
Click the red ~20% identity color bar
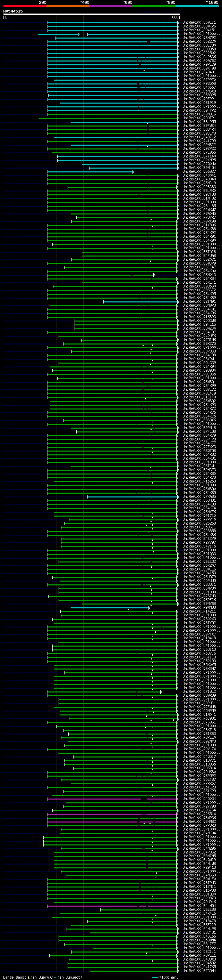(25, 6)
